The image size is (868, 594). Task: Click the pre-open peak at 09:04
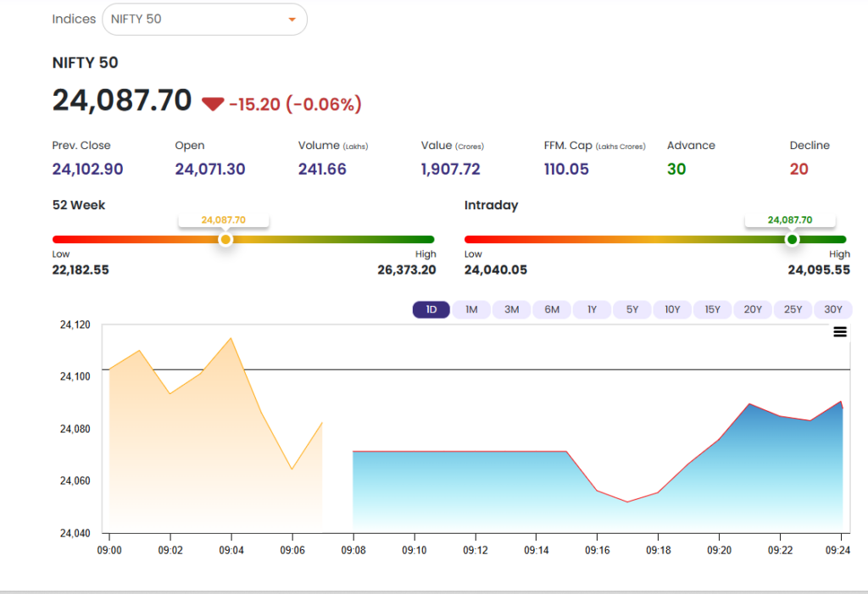click(231, 338)
